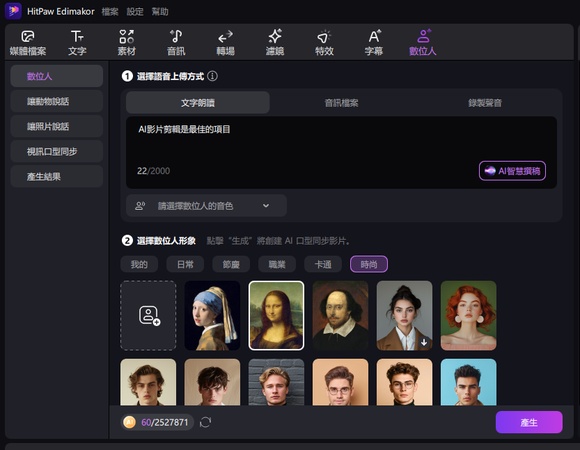
Task: Click the download icon on woman portrait
Action: click(x=424, y=342)
